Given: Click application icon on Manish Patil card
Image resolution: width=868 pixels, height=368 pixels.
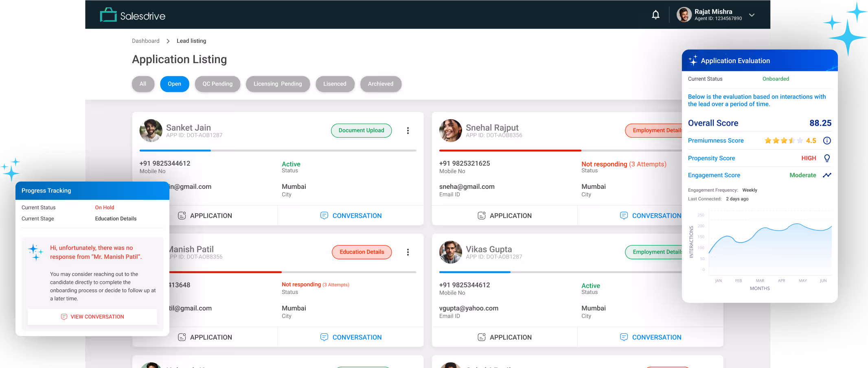Looking at the screenshot, I should point(182,337).
